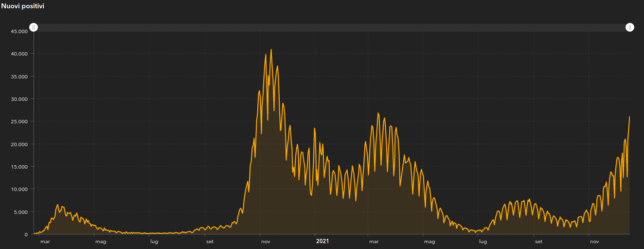Click the 40.000 y-axis label
The image size is (644, 249).
click(19, 54)
